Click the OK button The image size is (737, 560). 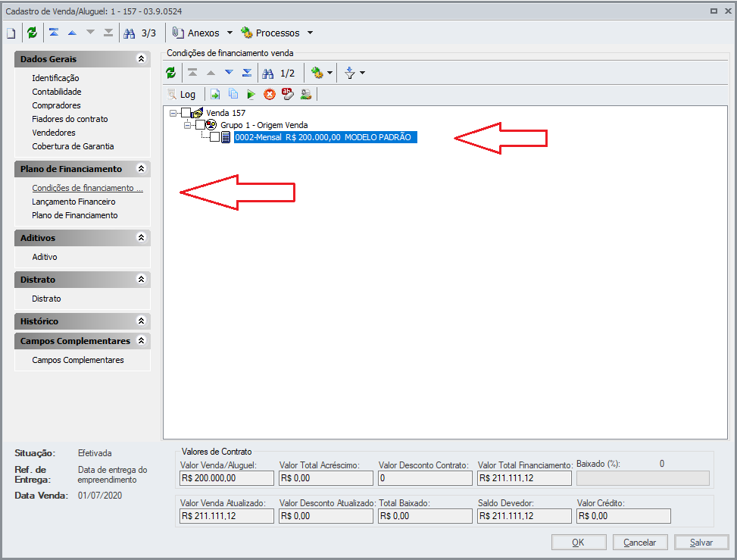[x=579, y=542]
